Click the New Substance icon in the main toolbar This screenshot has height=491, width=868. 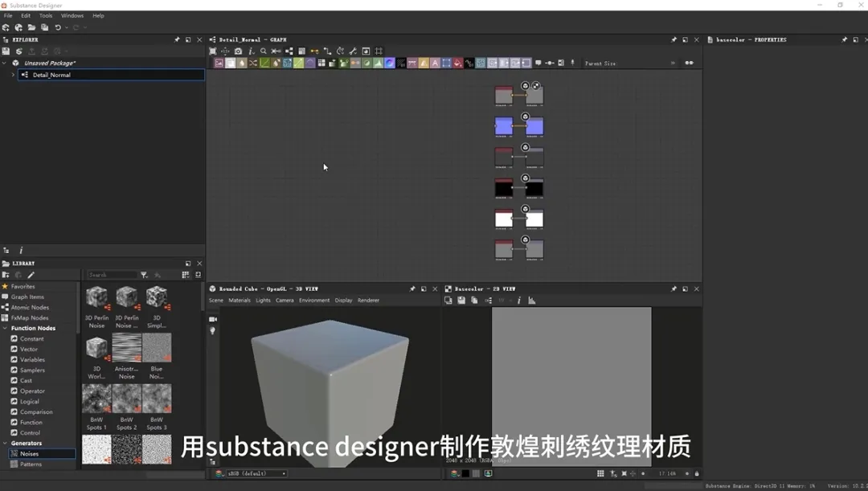point(6,27)
